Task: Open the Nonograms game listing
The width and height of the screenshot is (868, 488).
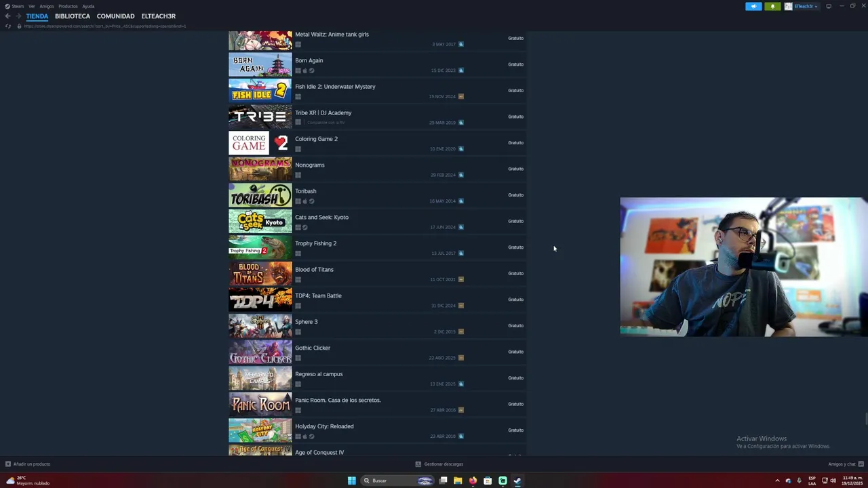Action: pyautogui.click(x=377, y=169)
